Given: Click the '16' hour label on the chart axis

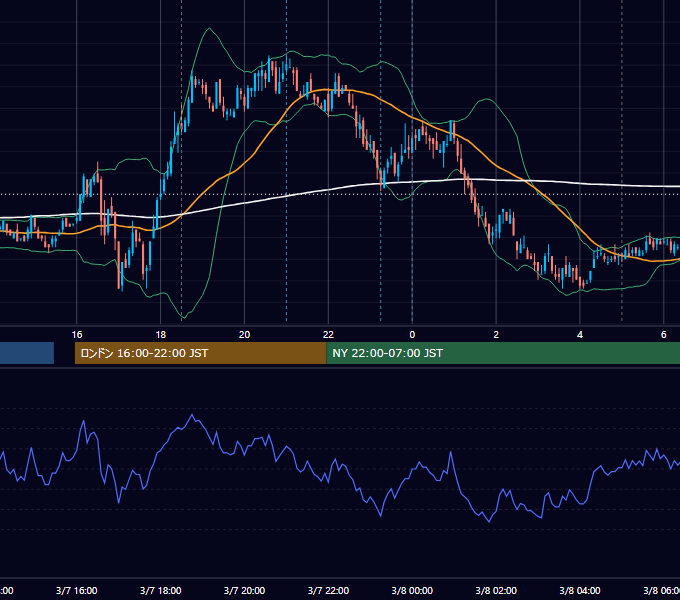Looking at the screenshot, I should (77, 335).
